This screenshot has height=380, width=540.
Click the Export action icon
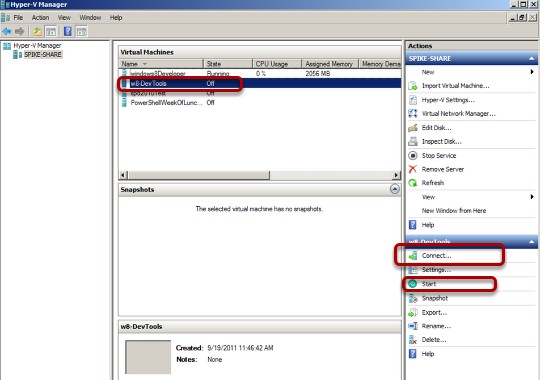click(x=413, y=312)
